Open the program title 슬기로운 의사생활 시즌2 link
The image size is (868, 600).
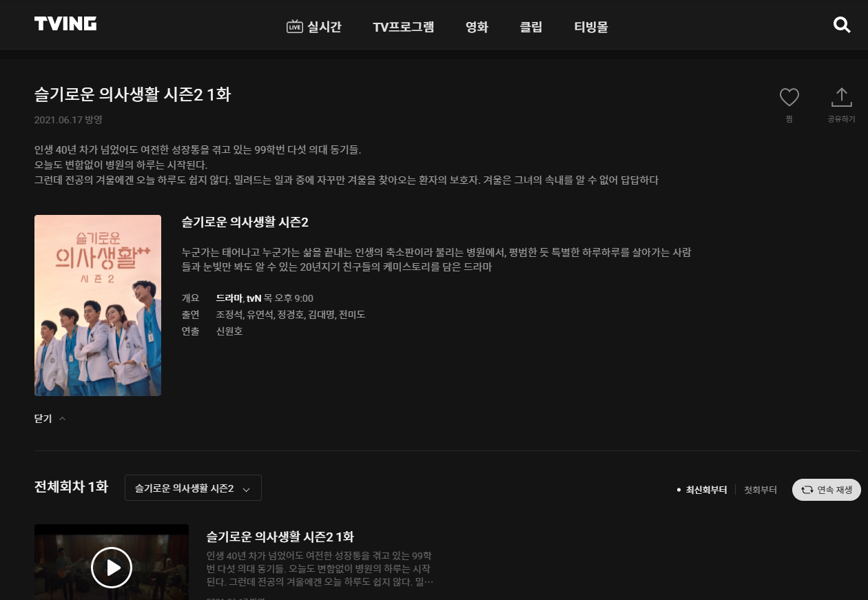click(x=245, y=223)
